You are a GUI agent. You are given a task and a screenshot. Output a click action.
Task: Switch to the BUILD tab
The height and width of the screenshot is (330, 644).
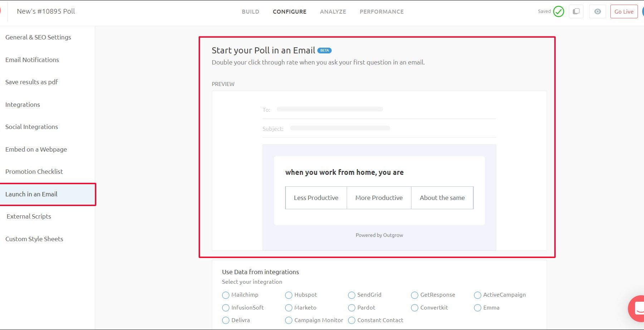pyautogui.click(x=250, y=12)
